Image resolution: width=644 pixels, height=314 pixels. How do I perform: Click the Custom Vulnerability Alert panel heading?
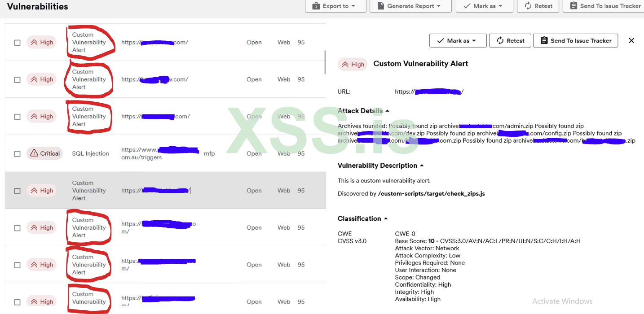coord(421,64)
